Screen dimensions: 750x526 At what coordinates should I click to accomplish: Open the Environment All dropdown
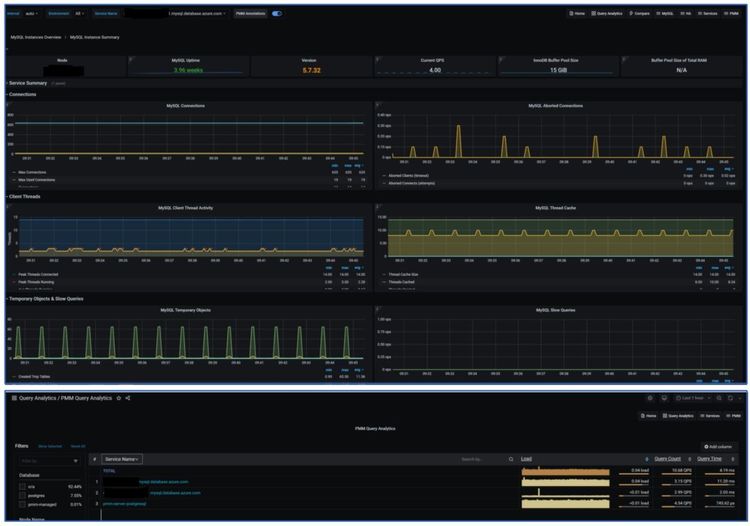tap(79, 13)
